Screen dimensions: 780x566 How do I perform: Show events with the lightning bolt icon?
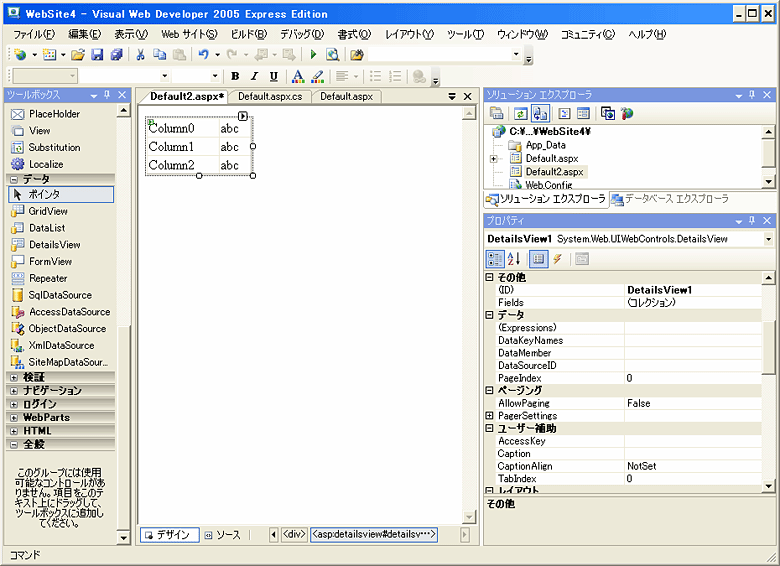tap(557, 259)
